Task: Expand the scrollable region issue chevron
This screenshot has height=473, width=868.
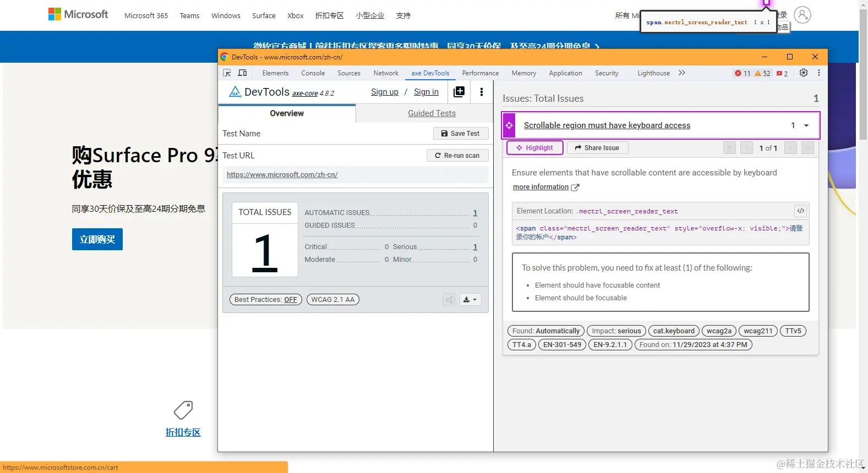Action: coord(806,125)
